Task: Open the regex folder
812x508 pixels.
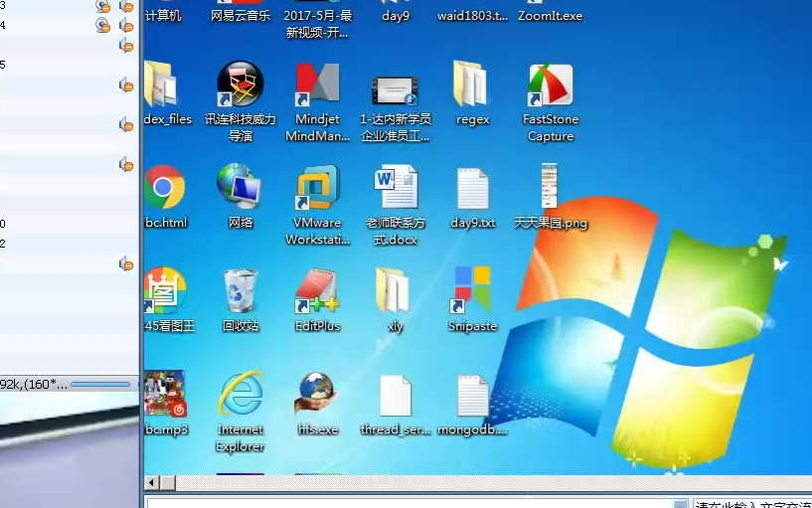Action: 470,84
